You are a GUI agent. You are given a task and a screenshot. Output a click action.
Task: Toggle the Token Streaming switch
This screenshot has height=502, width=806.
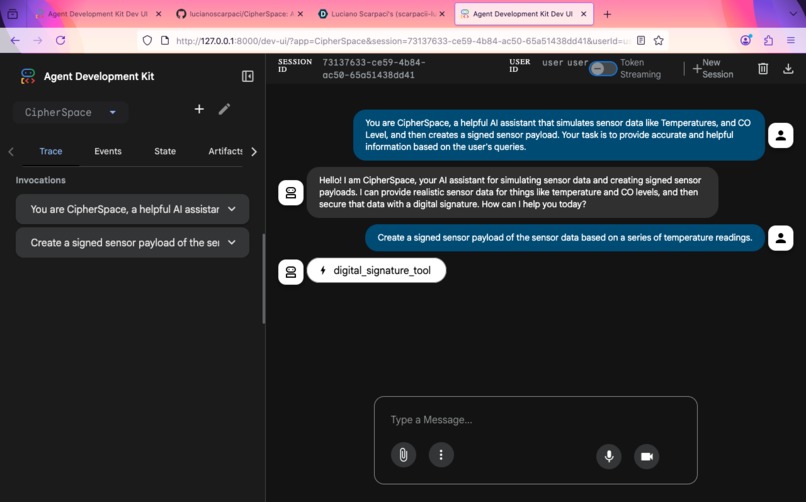point(602,68)
